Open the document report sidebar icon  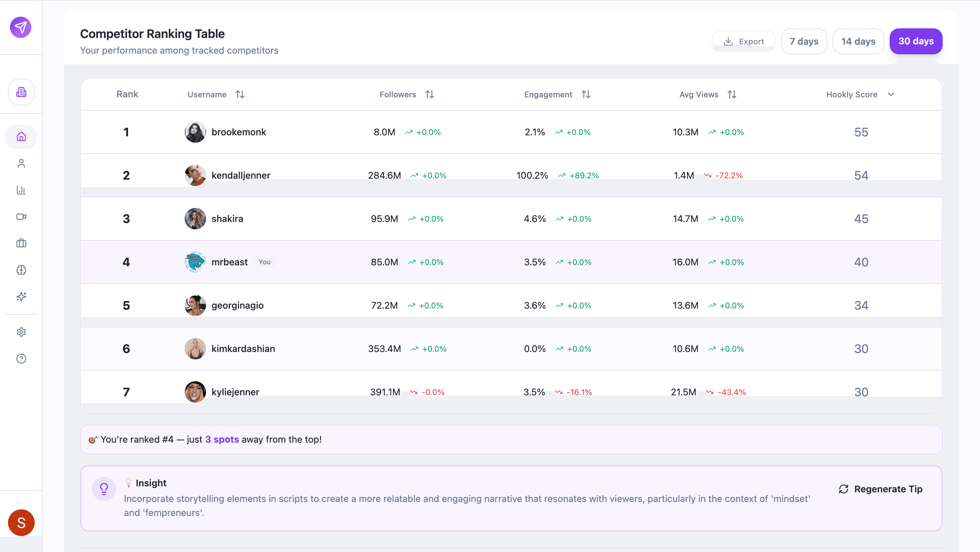tap(21, 92)
